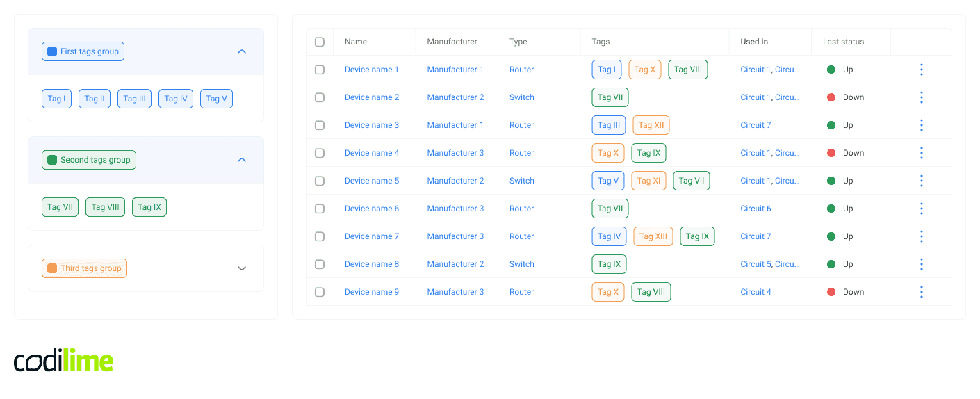Click Tag XI in the Device name 5 row
980x399 pixels.
point(649,181)
